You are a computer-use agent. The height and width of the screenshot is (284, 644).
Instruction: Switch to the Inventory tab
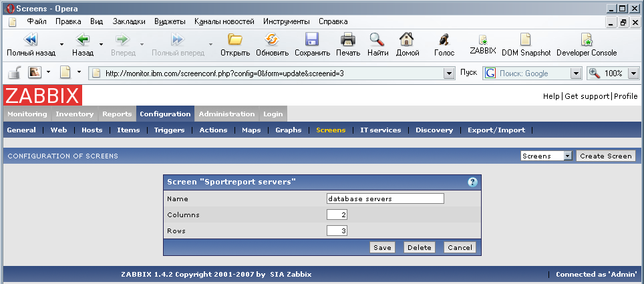[74, 114]
